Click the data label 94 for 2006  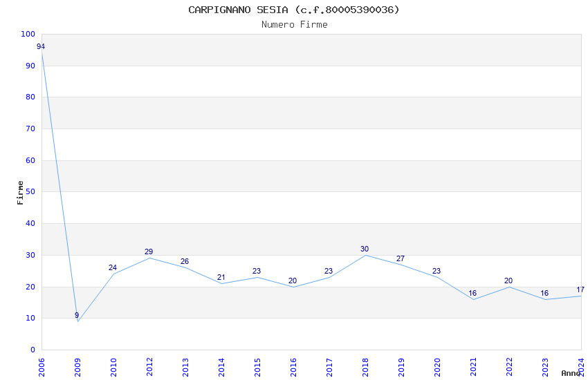tap(41, 47)
